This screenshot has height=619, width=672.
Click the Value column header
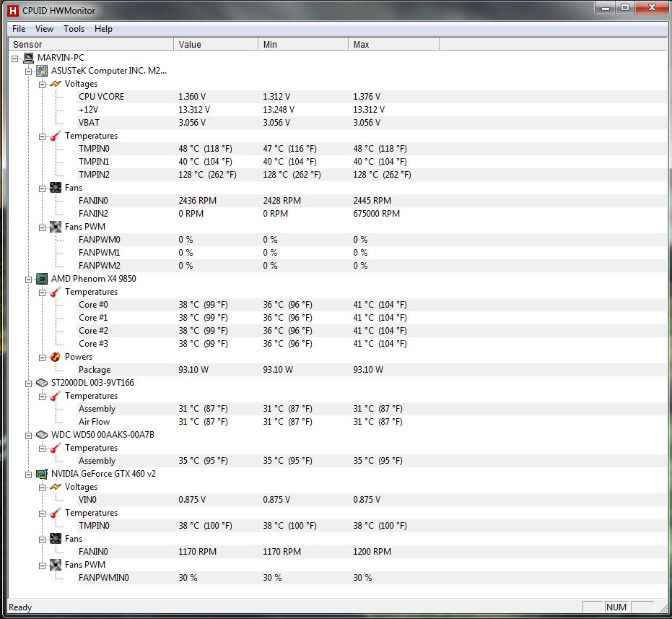[216, 44]
